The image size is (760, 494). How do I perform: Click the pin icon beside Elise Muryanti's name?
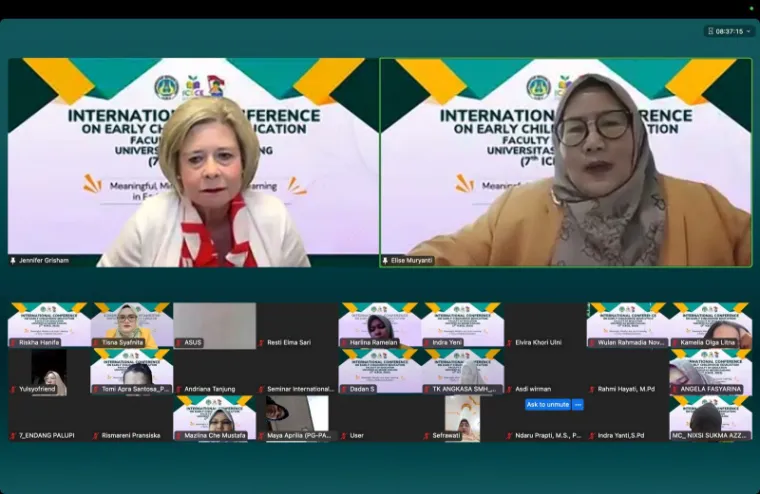386,260
